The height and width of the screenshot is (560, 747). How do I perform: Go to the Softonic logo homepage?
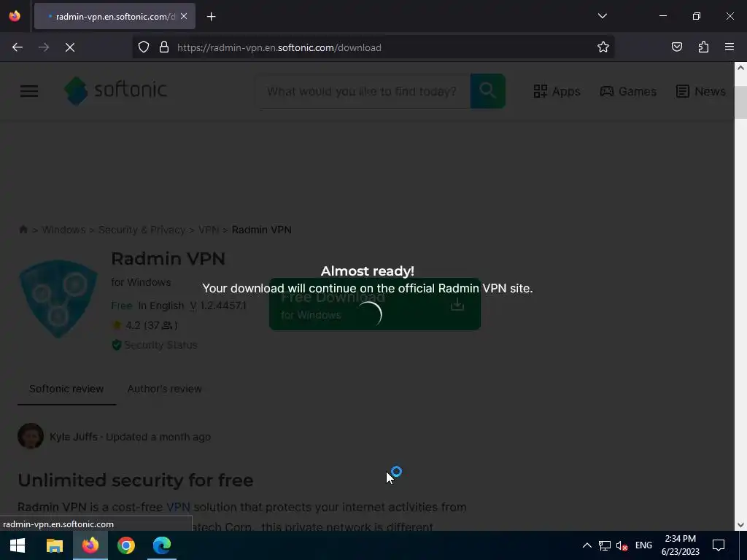116,90
